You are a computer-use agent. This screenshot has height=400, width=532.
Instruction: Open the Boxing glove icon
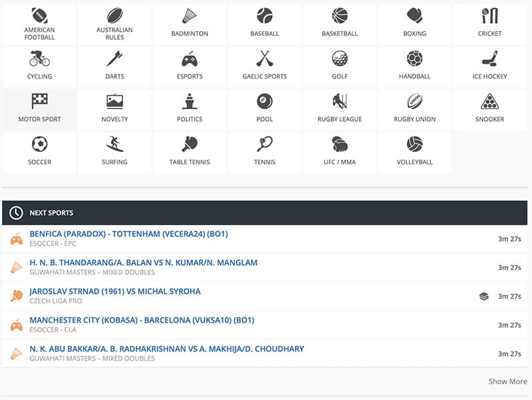click(414, 15)
